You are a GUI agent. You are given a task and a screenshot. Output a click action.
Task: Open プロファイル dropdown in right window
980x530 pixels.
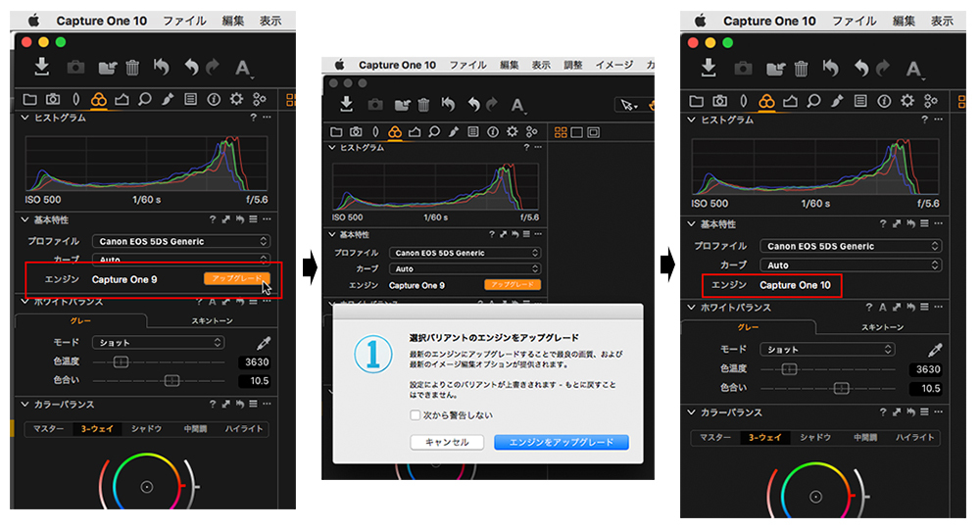pyautogui.click(x=851, y=246)
